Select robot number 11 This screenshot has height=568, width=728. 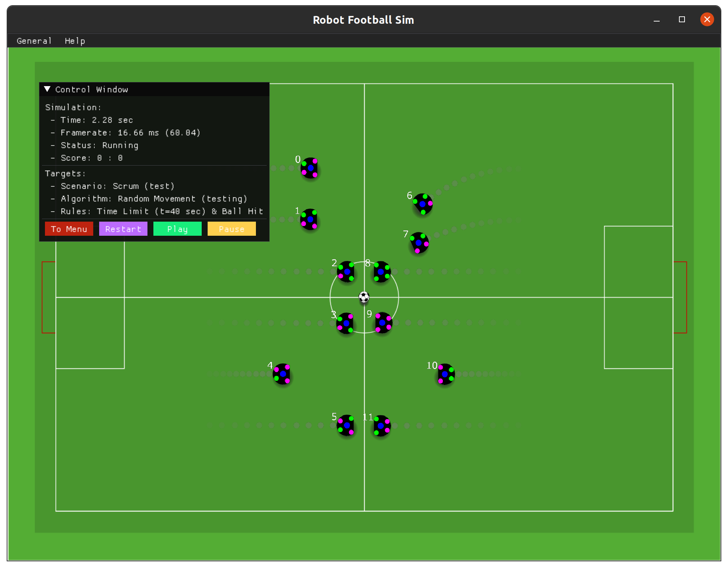[x=381, y=425]
